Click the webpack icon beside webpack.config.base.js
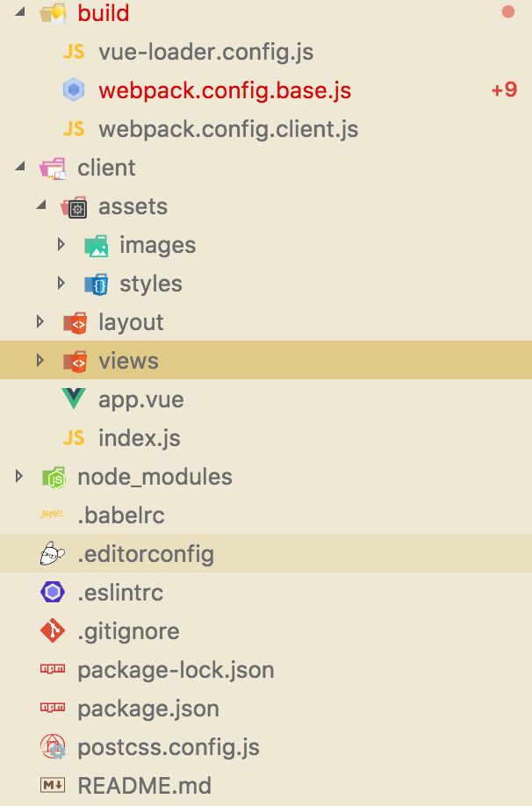This screenshot has height=806, width=532. tap(74, 90)
